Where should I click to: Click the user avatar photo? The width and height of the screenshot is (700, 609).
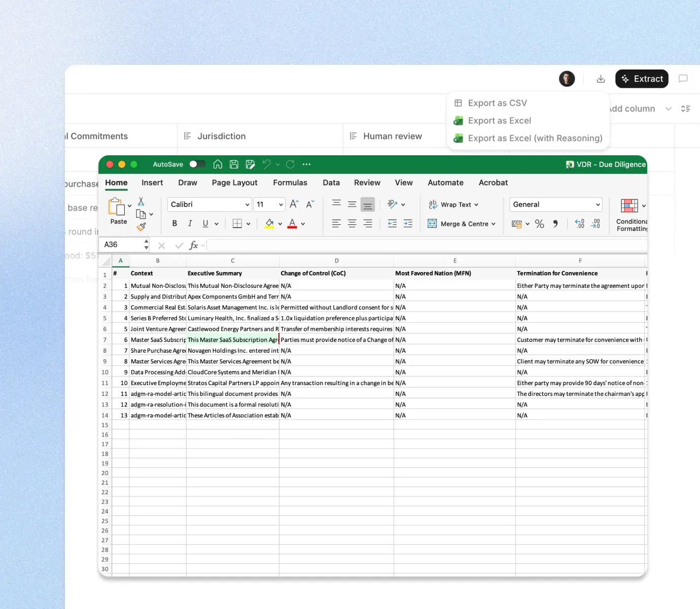click(x=567, y=79)
